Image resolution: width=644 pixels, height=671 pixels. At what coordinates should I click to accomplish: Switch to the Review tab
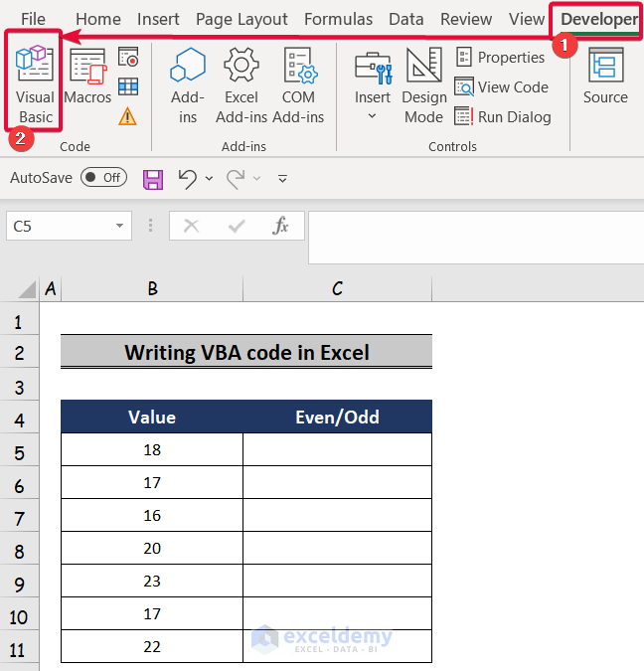(x=466, y=19)
